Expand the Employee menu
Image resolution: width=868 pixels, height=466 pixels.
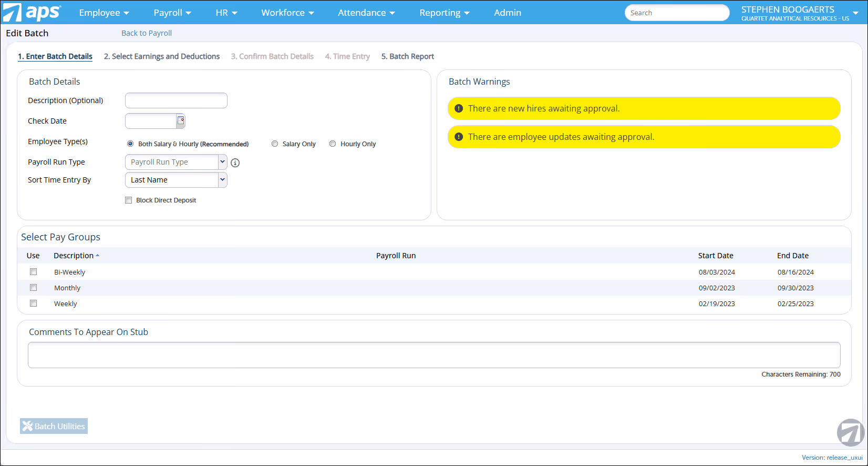(x=104, y=13)
